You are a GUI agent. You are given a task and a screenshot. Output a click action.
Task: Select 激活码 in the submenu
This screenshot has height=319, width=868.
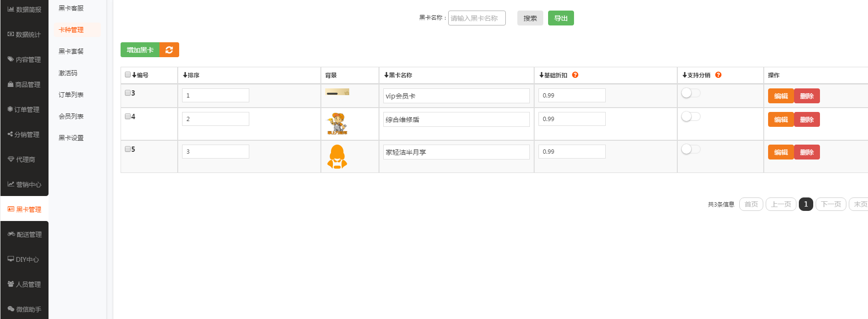pyautogui.click(x=68, y=73)
